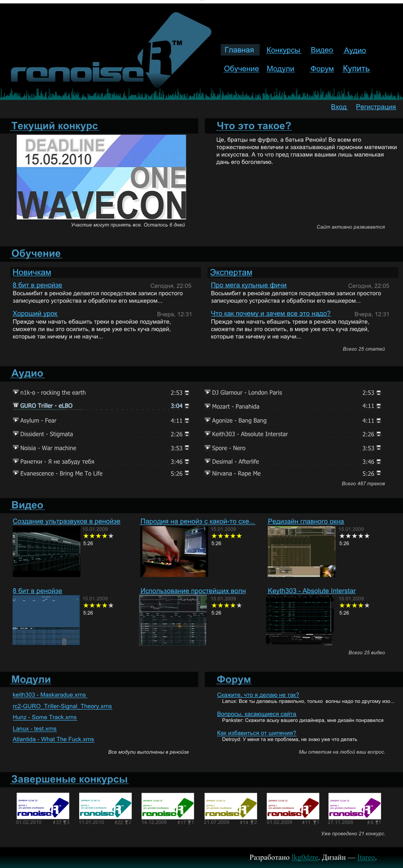Play Nirvana - Rape Me track
This screenshot has width=403, height=868.
tap(207, 473)
